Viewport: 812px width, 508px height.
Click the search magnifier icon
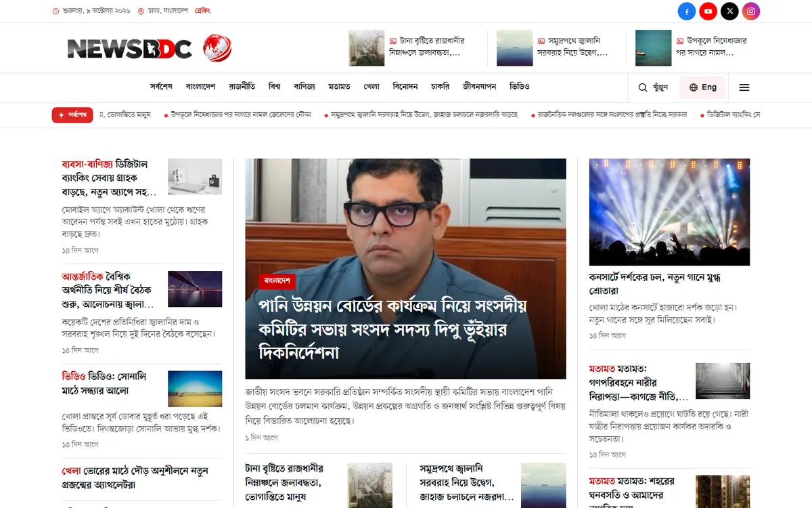(643, 87)
